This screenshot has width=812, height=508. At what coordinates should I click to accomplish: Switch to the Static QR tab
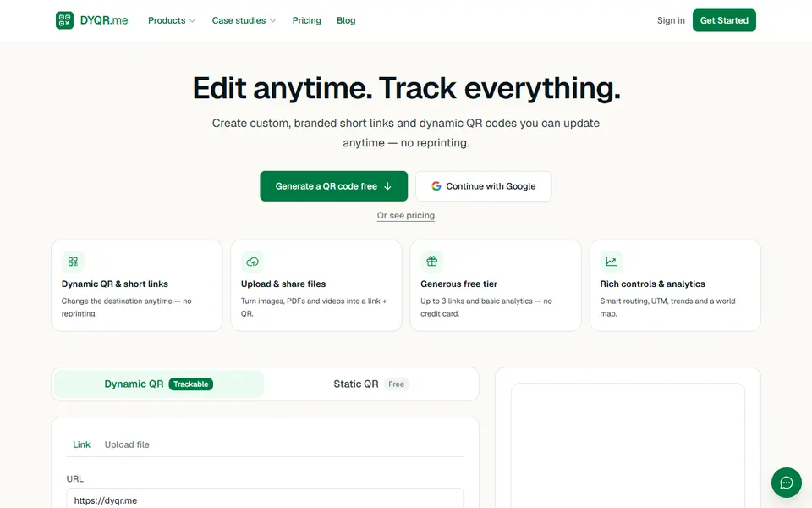pos(370,384)
